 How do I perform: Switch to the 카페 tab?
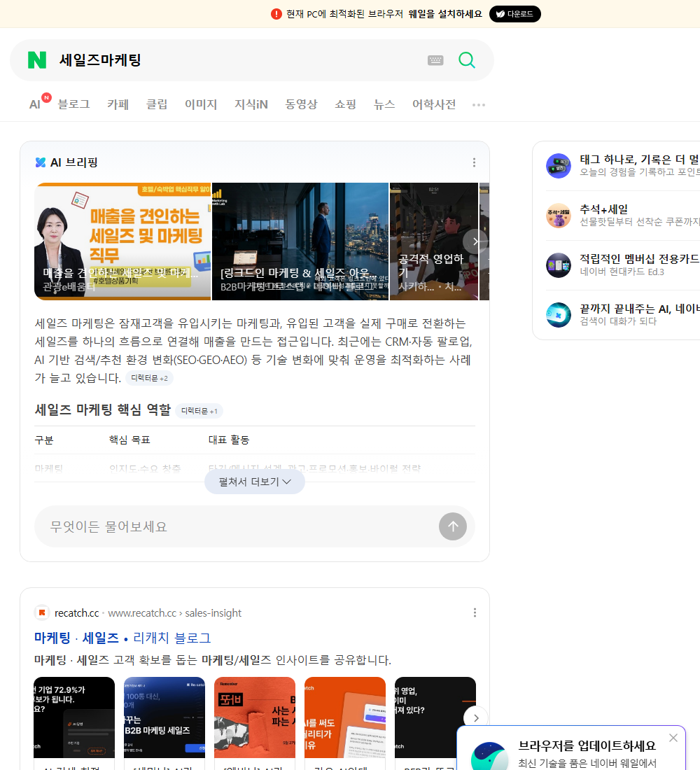point(118,104)
